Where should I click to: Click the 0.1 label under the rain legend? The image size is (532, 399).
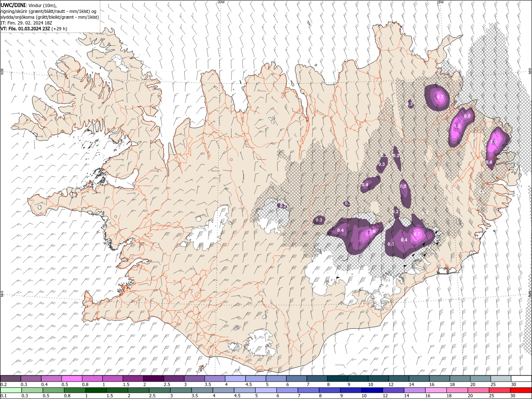[3, 396]
